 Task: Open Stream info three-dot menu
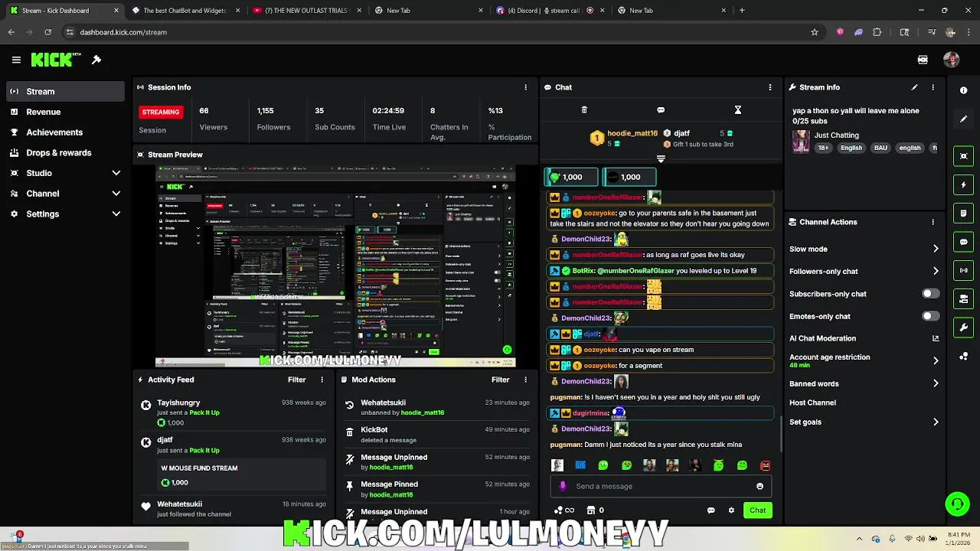point(933,87)
